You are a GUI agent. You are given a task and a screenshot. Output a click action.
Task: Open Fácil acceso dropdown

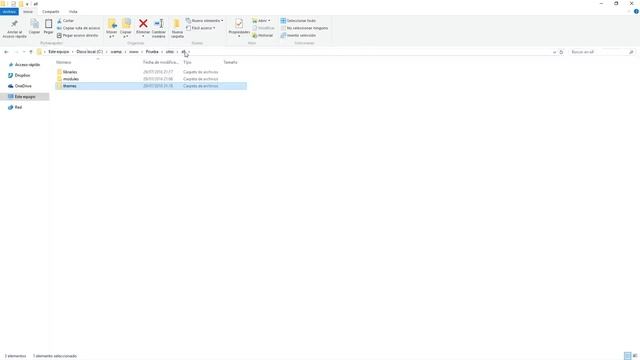pyautogui.click(x=200, y=28)
